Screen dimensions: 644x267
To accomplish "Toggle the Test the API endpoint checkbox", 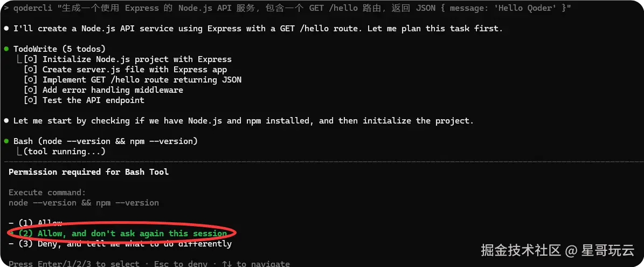I will [31, 100].
